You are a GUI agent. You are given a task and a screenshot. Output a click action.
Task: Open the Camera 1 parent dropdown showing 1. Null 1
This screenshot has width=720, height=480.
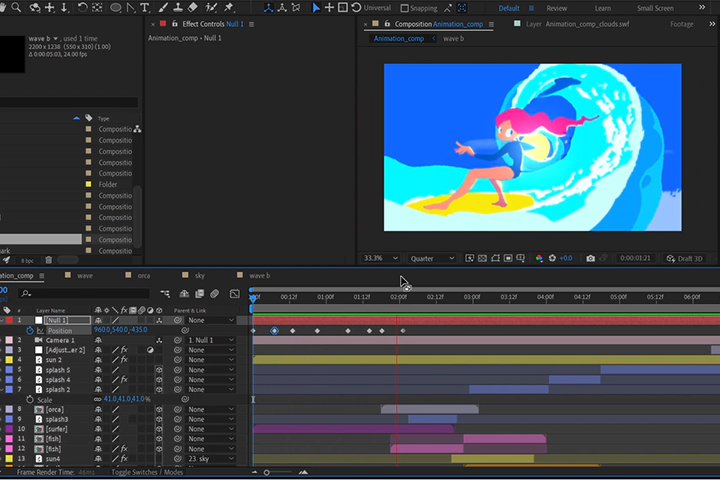tap(211, 340)
